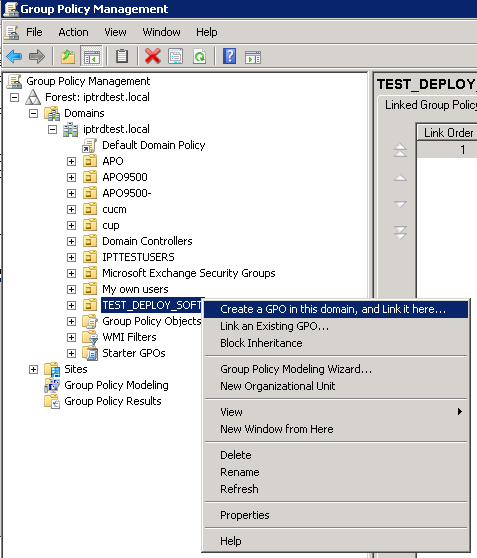Click the Group Policy Results icon

(52, 401)
